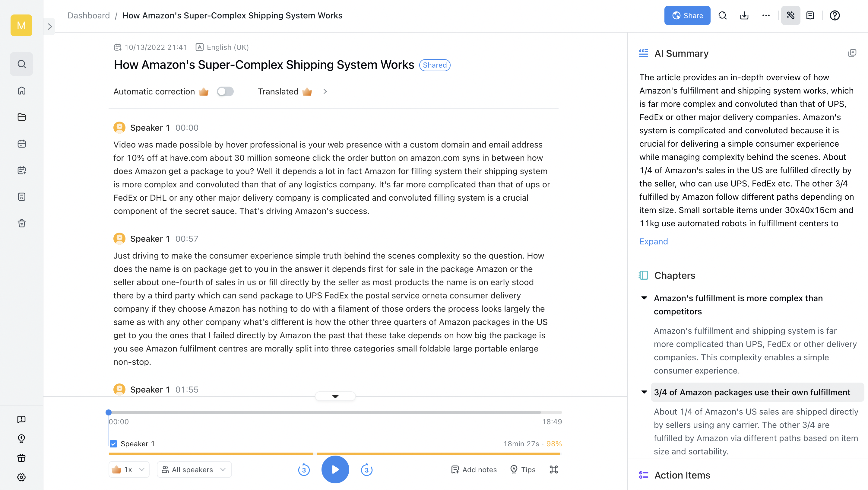Open the gift icon in sidebar

(21, 458)
